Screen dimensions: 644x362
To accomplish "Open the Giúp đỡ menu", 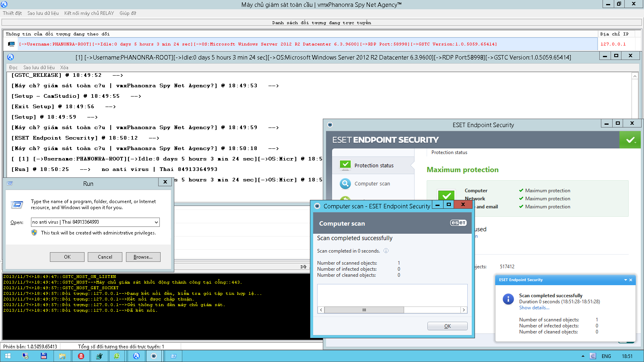I will tap(128, 13).
